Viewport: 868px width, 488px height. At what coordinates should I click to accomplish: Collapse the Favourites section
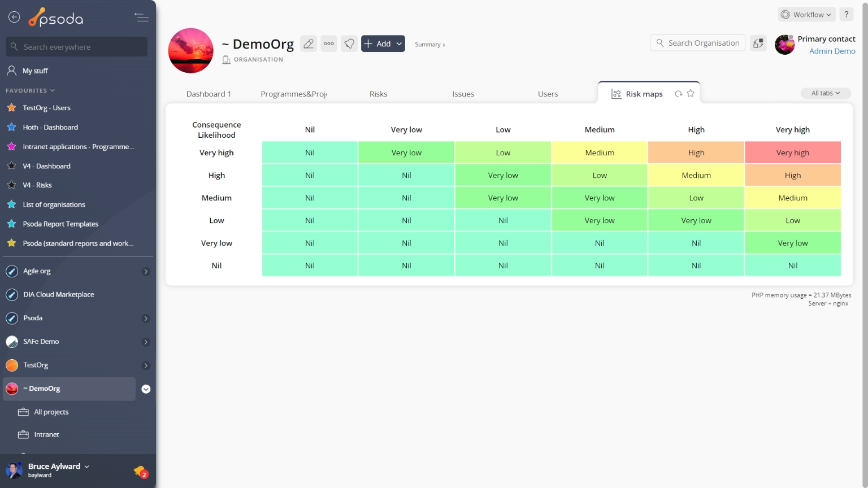tap(30, 90)
